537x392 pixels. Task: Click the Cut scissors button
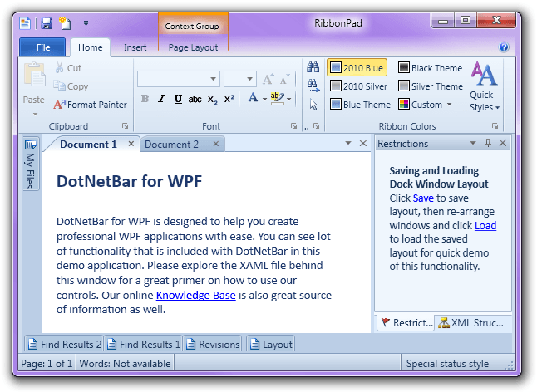tap(68, 68)
